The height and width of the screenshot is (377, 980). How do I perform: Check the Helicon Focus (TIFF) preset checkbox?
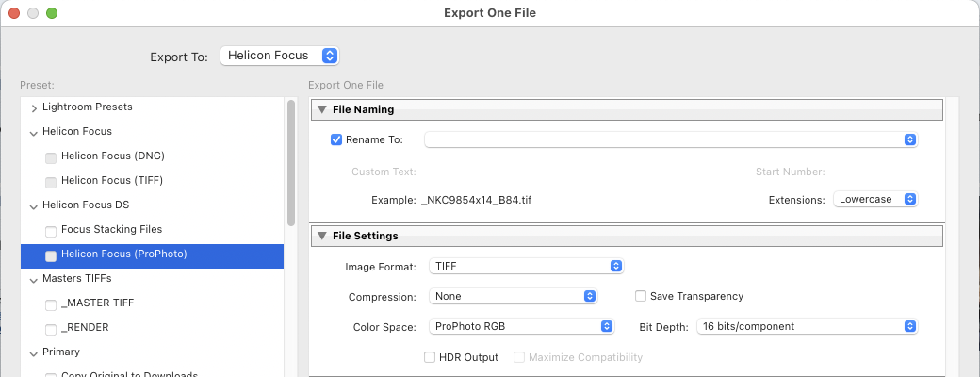(51, 182)
